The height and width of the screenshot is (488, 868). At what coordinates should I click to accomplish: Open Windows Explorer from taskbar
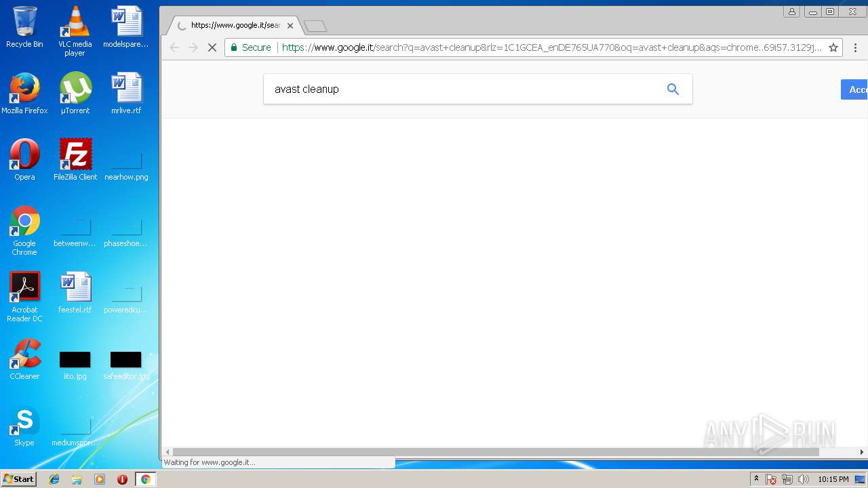(x=77, y=479)
